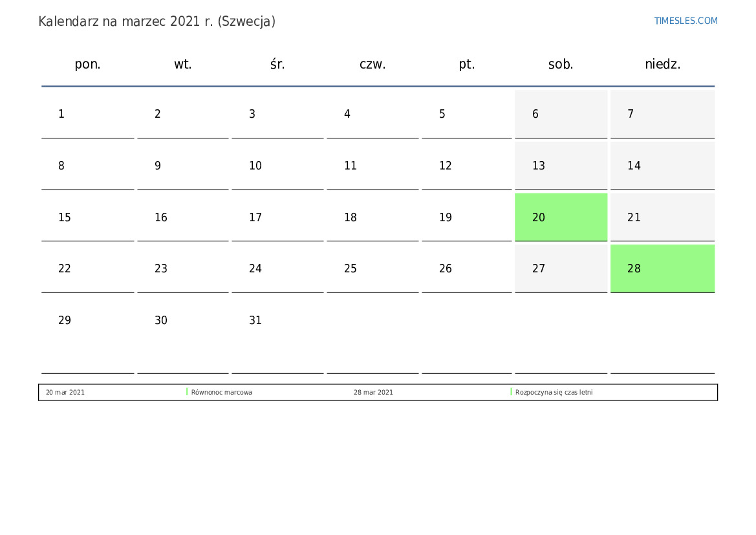Viewport: 756px width, 535px height.
Task: Click day 10 in the calendar
Action: [277, 166]
